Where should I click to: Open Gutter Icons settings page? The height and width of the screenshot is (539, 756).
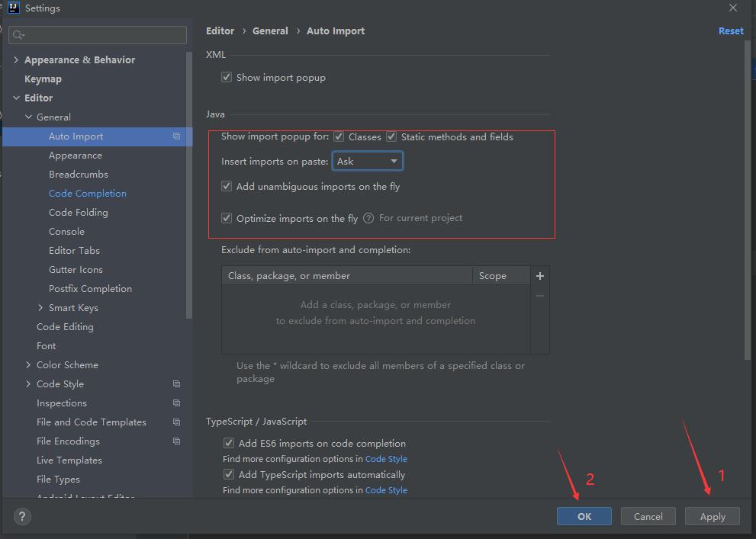pos(76,270)
